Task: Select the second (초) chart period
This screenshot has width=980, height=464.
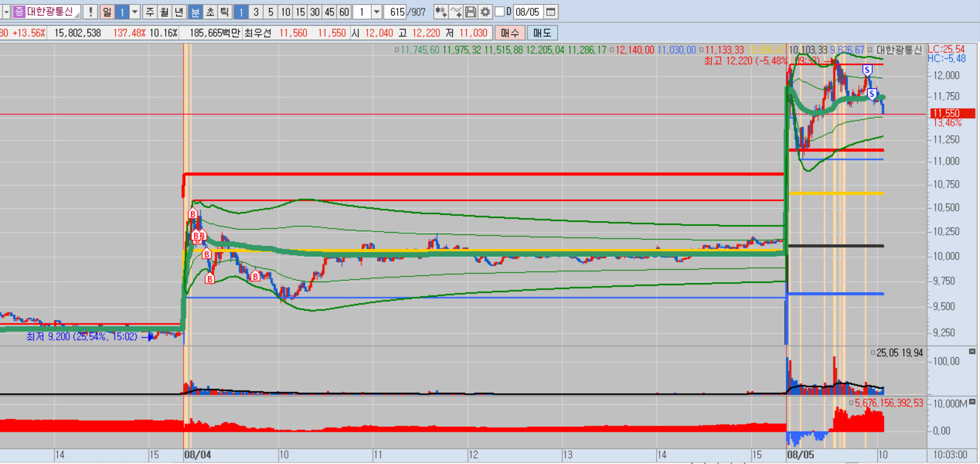Action: click(x=210, y=11)
